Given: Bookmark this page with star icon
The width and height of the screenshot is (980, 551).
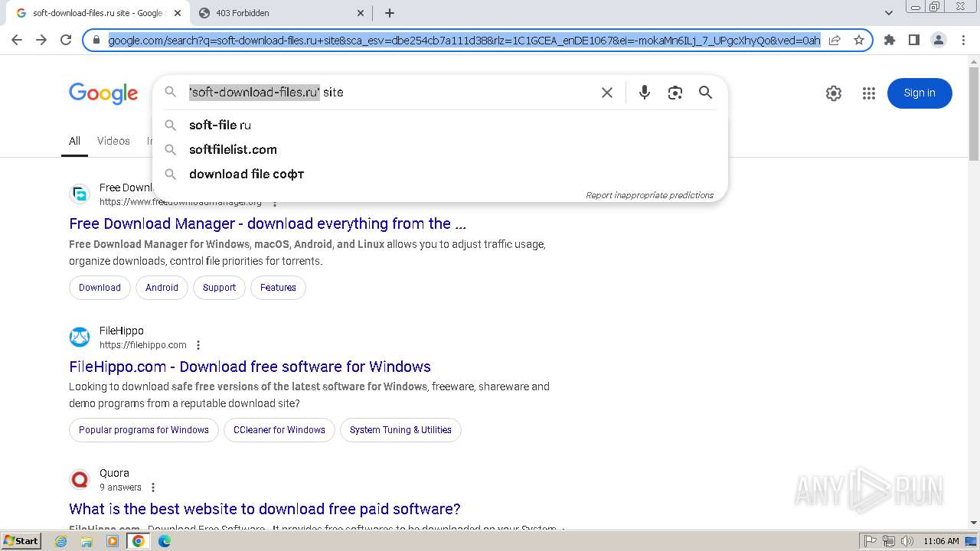Looking at the screenshot, I should coord(858,40).
